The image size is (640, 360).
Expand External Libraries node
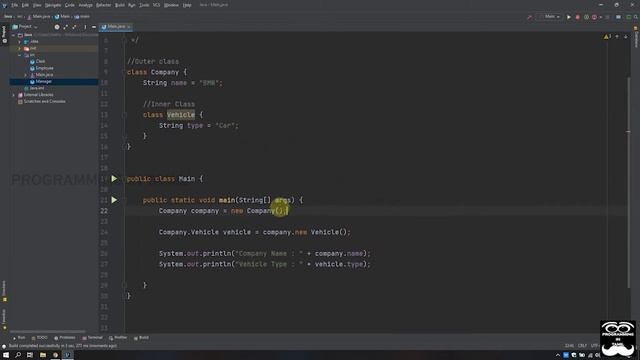pyautogui.click(x=14, y=95)
